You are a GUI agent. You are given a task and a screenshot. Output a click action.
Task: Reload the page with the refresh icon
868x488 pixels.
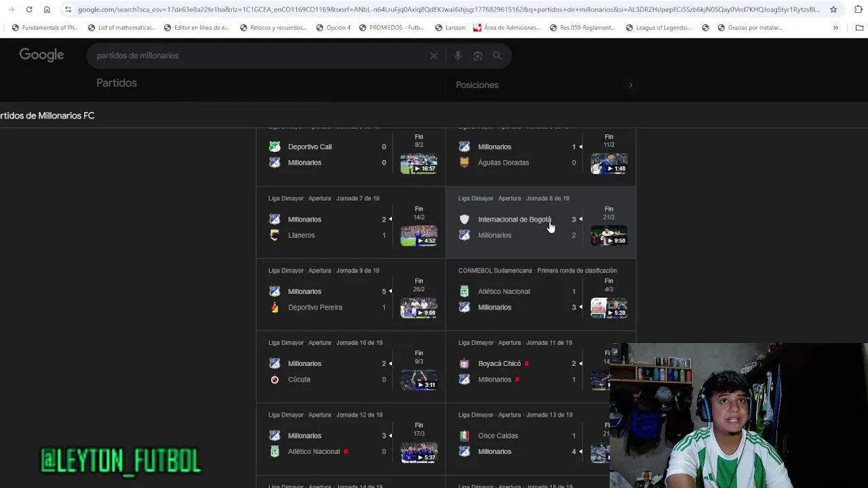pos(28,9)
